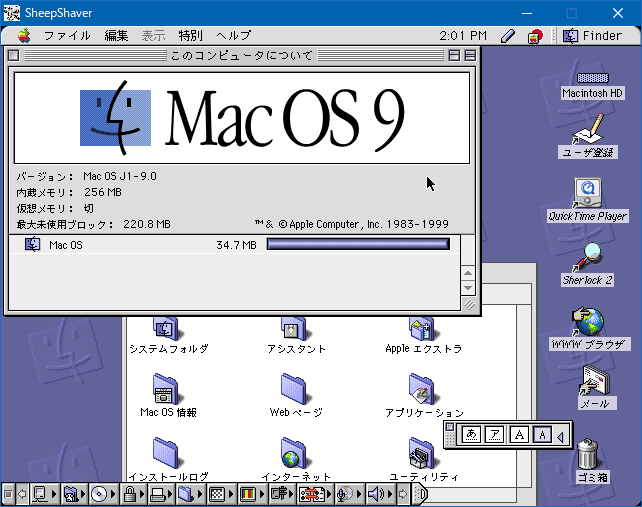This screenshot has height=507, width=642.
Task: Click the computer icon in control strip
Action: [40, 494]
